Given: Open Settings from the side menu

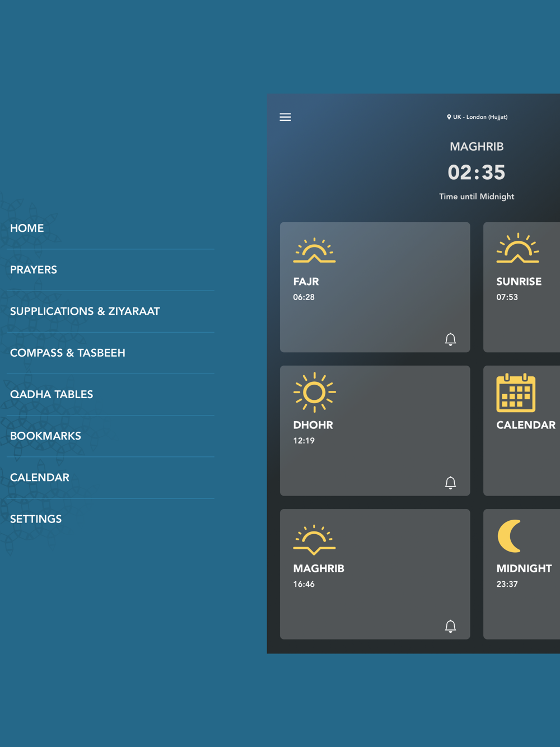Looking at the screenshot, I should click(x=110, y=519).
